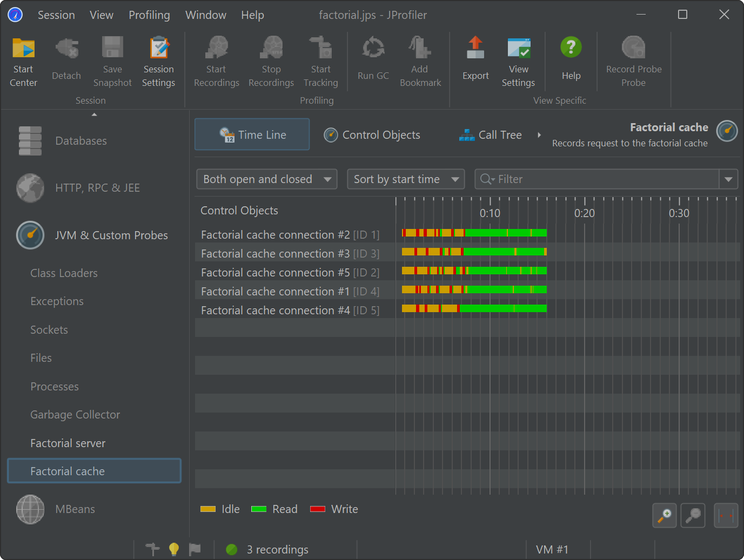Open the Profiling menu
Image resolution: width=744 pixels, height=560 pixels.
[x=149, y=15]
